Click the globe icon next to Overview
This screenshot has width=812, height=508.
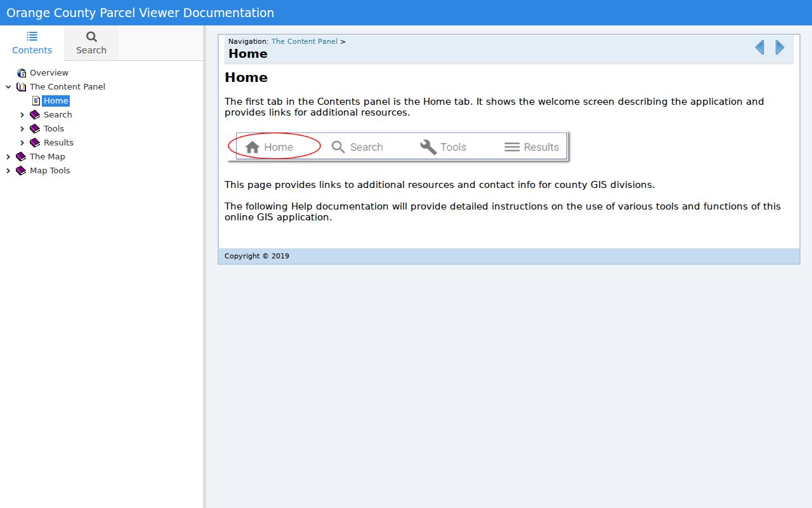(22, 73)
